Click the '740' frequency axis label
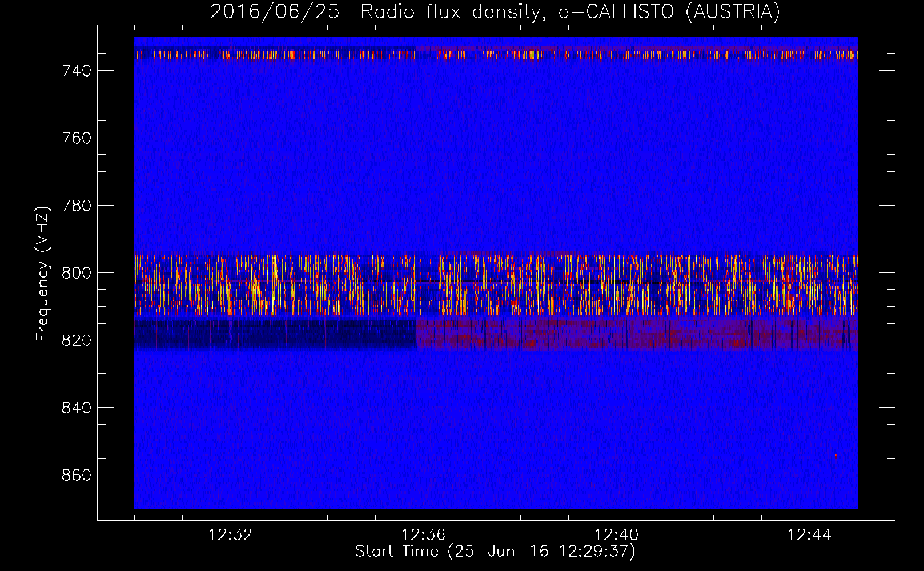This screenshot has width=924, height=571. [77, 71]
